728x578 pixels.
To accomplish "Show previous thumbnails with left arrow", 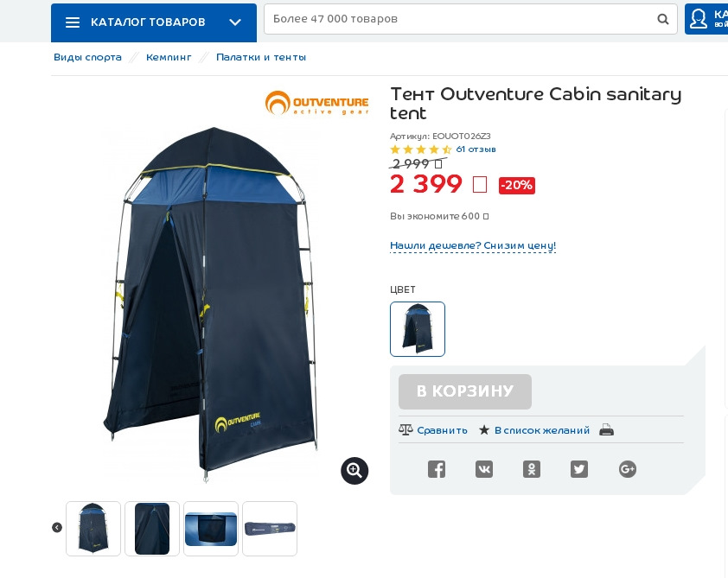I will [57, 527].
